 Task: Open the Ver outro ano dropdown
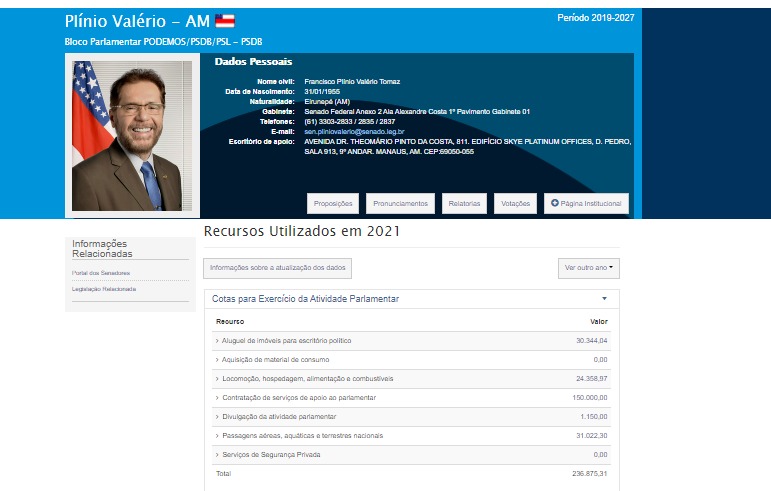[x=588, y=268]
